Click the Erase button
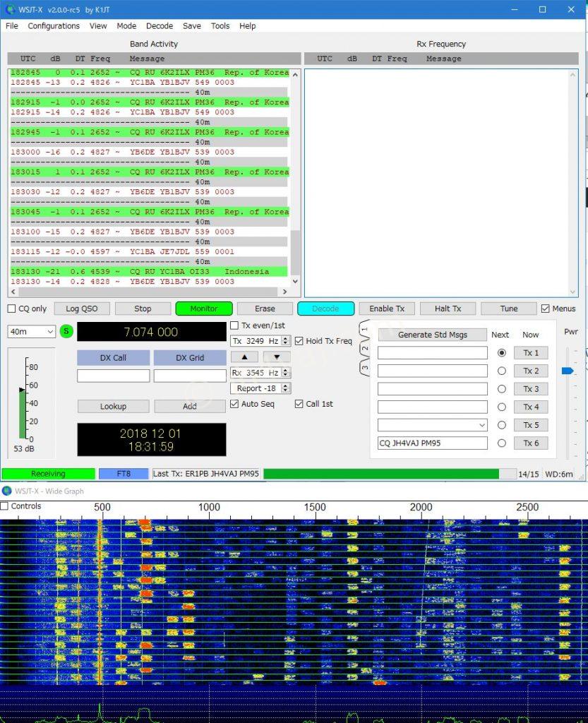This screenshot has height=723, width=588. [265, 309]
